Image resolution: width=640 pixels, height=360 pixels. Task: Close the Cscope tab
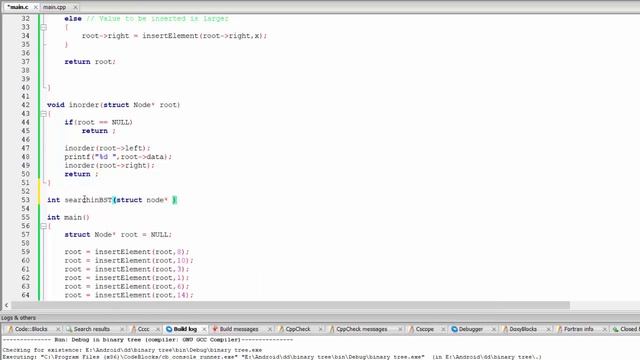point(443,329)
